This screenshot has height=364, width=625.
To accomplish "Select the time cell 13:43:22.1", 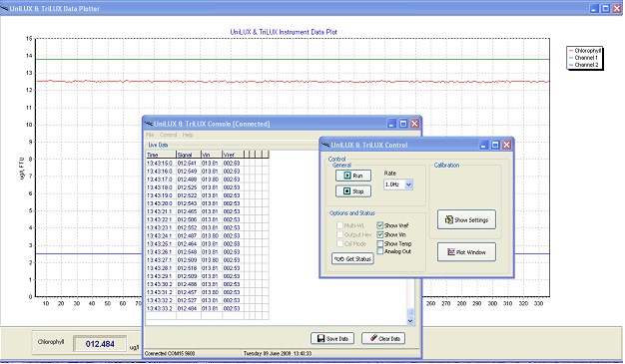I will tap(161, 219).
